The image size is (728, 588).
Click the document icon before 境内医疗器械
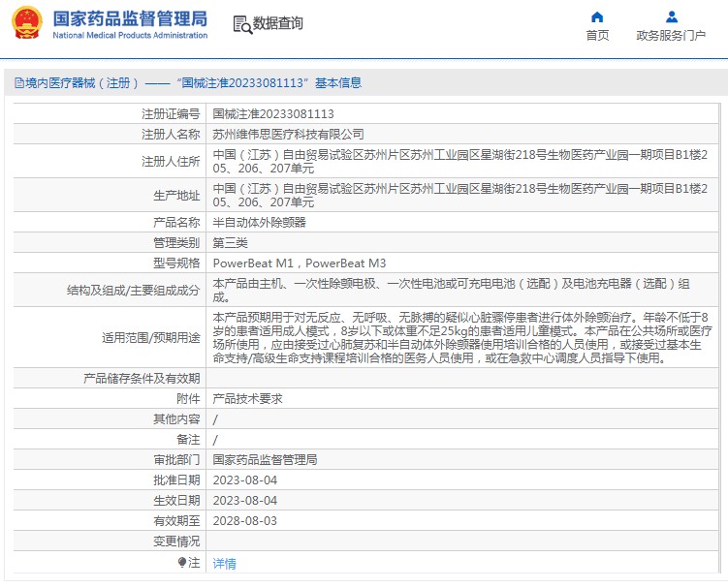click(18, 83)
